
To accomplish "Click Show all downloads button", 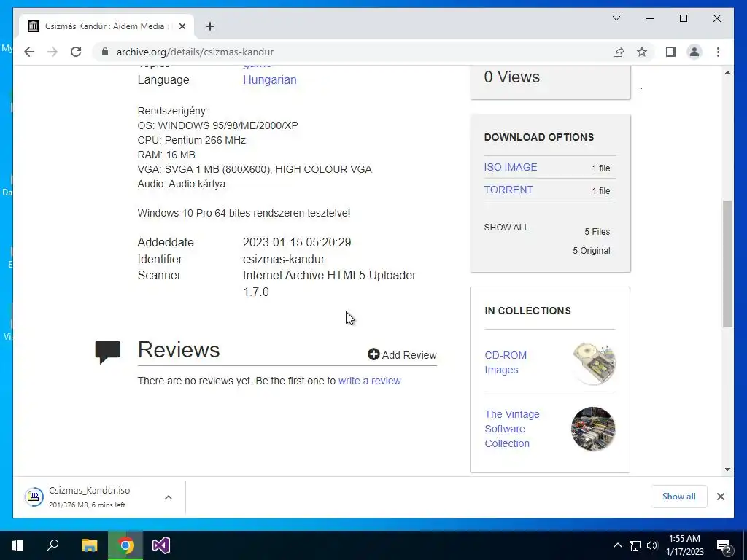I will coord(679,497).
